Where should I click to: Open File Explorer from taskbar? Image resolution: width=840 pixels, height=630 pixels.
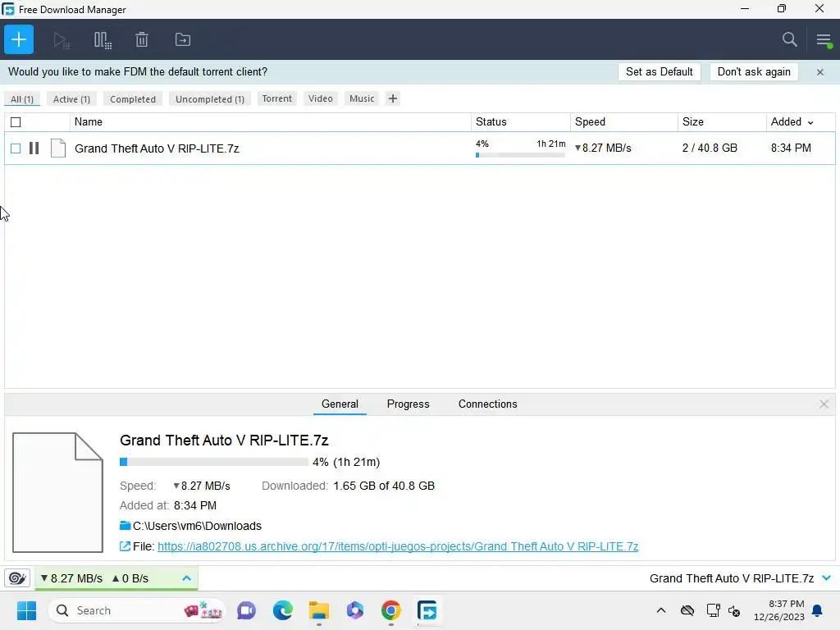[x=319, y=610]
